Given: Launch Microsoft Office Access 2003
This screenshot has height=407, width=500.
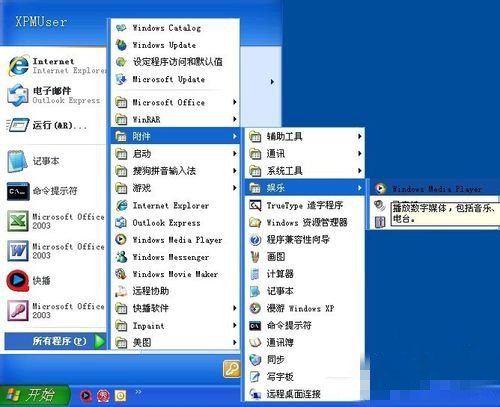Looking at the screenshot, I should point(55,310).
